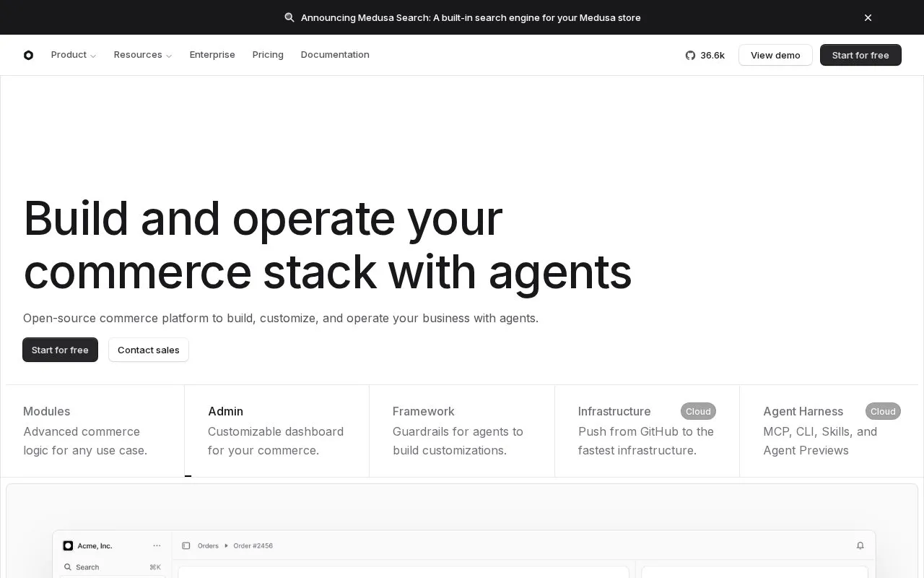Click the Orders breadcrumb in the dashboard preview
Viewport: 924px width, 578px height.
click(208, 545)
